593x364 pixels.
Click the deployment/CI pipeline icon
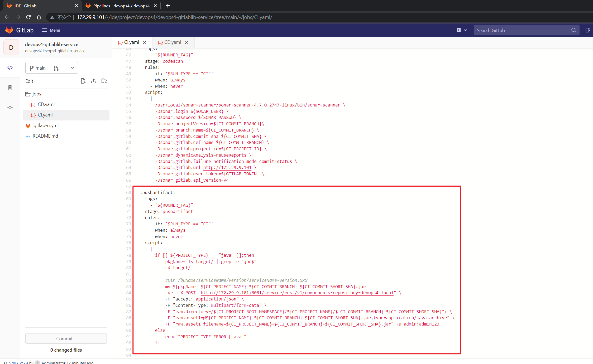point(11,108)
